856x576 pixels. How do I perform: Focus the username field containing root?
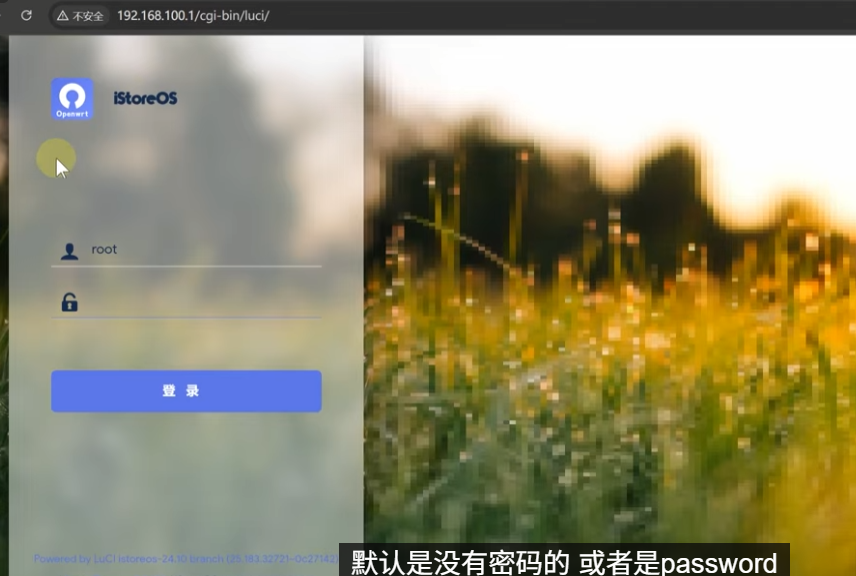point(200,250)
